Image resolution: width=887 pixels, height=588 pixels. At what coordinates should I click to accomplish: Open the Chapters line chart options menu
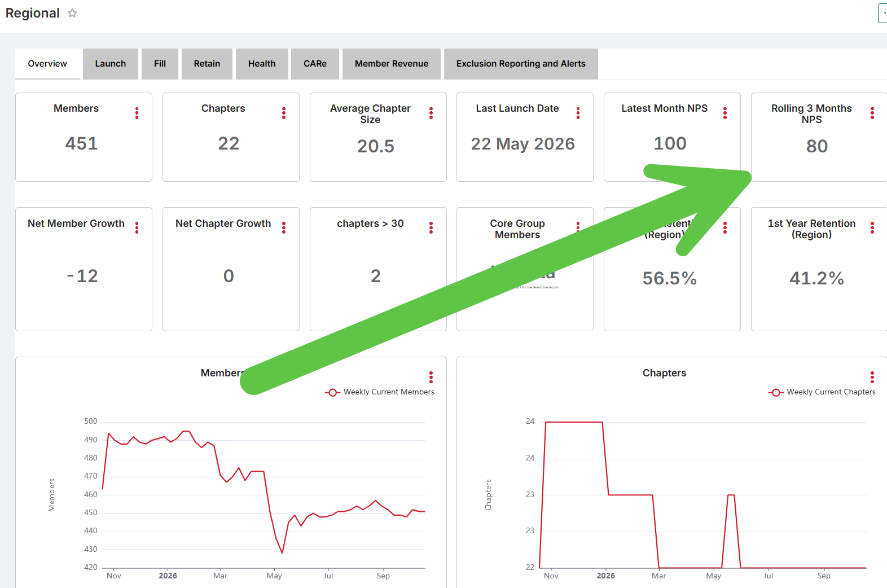tap(872, 377)
